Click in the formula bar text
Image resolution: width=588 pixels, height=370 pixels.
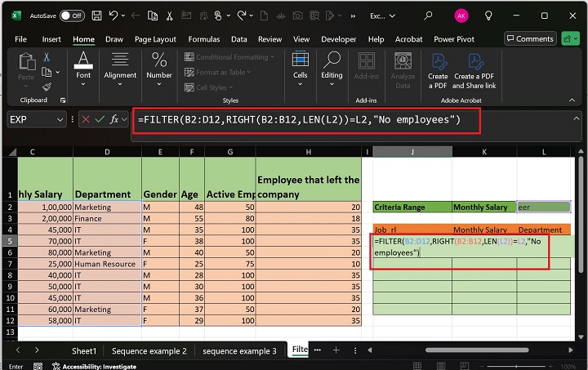pyautogui.click(x=299, y=120)
